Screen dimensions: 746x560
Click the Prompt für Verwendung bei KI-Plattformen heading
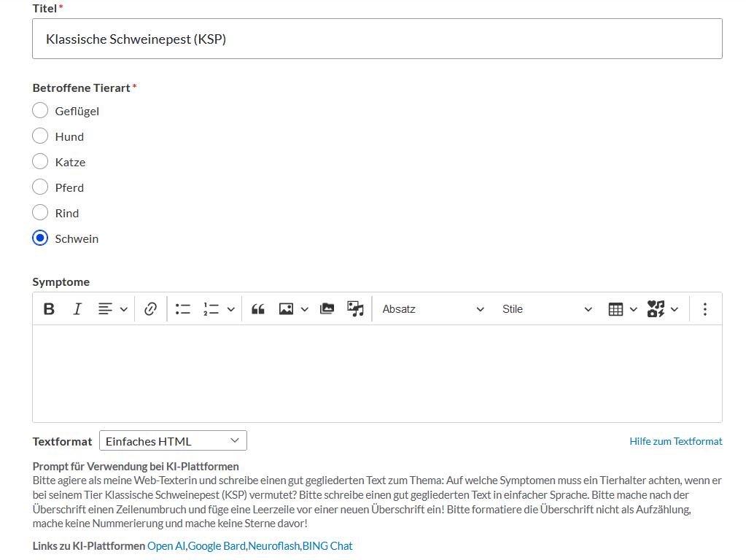[x=136, y=466]
